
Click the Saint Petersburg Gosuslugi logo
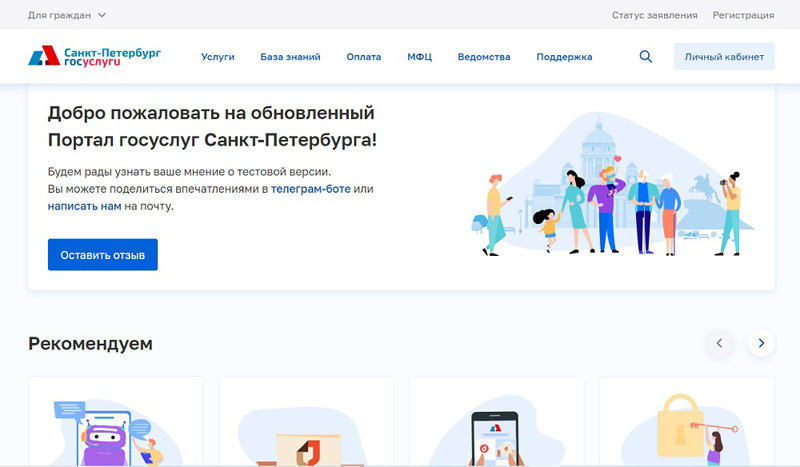tap(95, 56)
